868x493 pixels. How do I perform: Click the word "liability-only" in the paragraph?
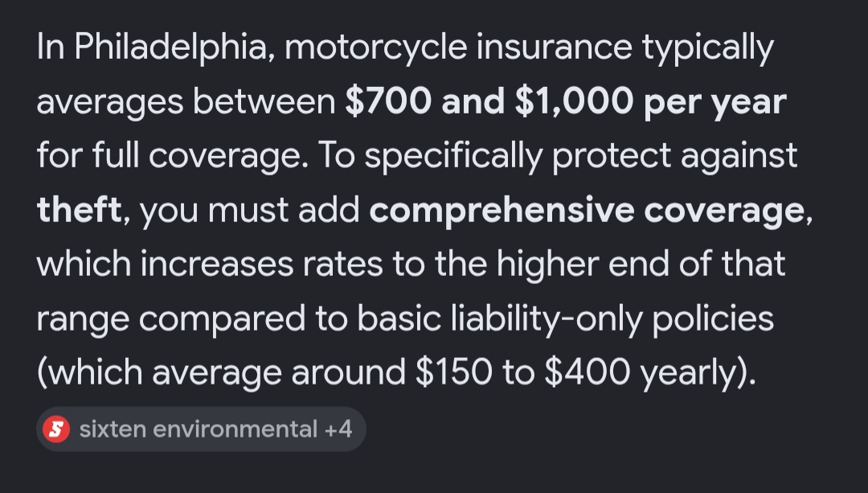pyautogui.click(x=547, y=319)
